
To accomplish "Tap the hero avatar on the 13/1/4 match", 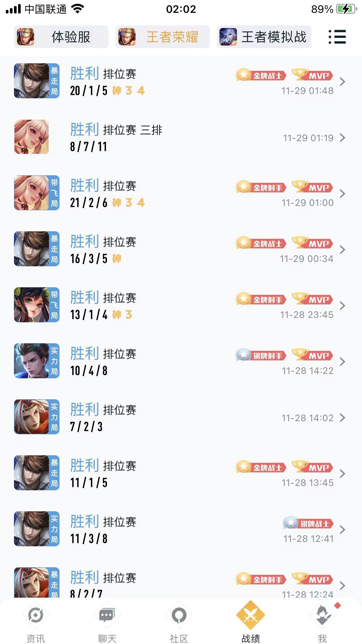I will (31, 305).
